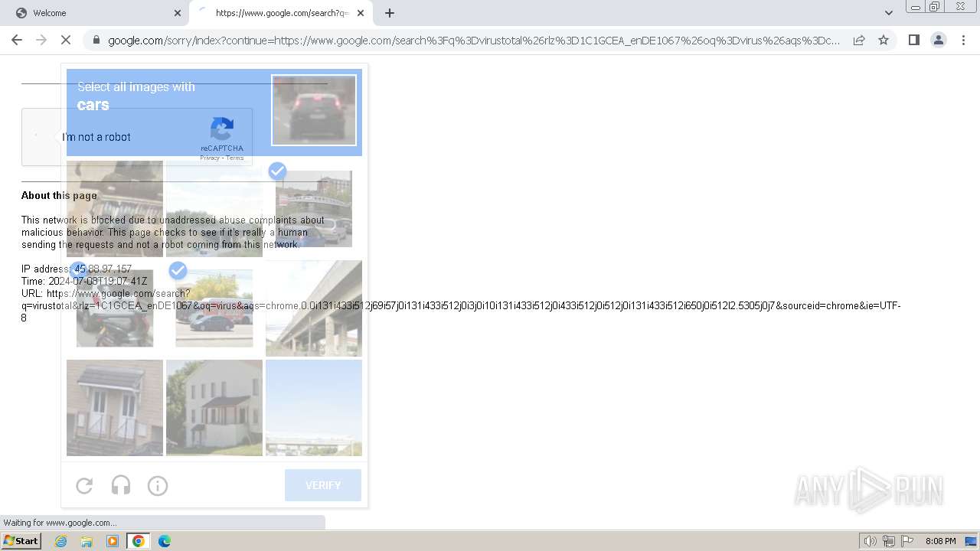Select top-left captcha tile with motorcycle seat
The height and width of the screenshot is (551, 980).
pyautogui.click(x=115, y=209)
